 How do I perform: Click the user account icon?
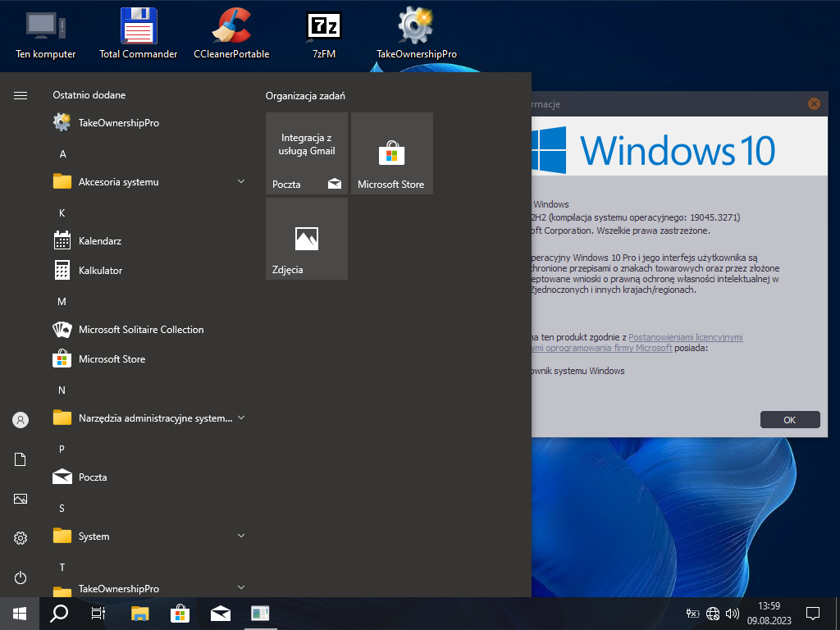[21, 420]
